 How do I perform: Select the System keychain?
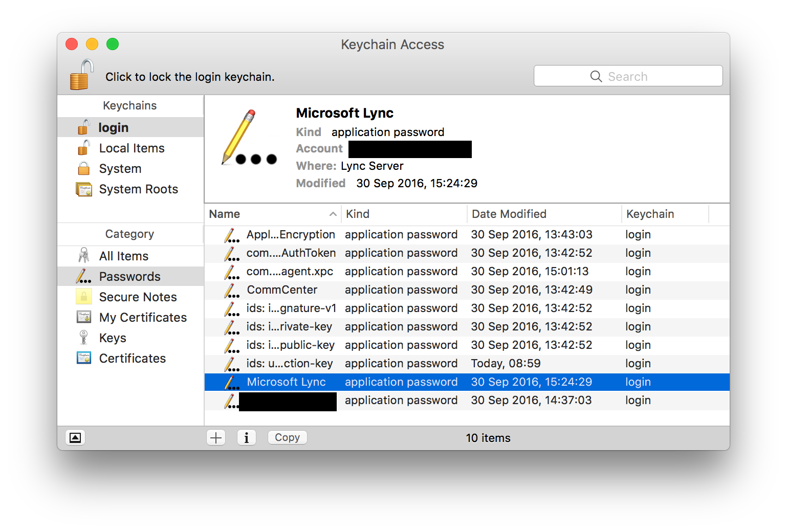pyautogui.click(x=130, y=168)
